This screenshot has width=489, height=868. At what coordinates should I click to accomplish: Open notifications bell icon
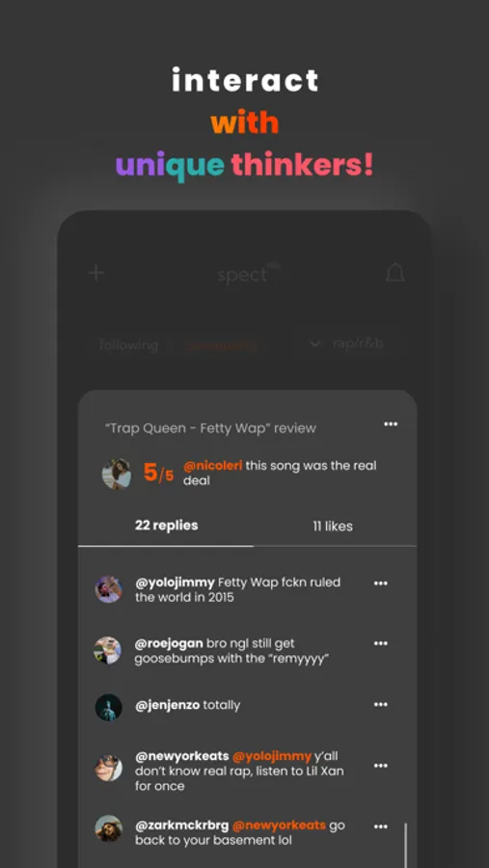394,273
